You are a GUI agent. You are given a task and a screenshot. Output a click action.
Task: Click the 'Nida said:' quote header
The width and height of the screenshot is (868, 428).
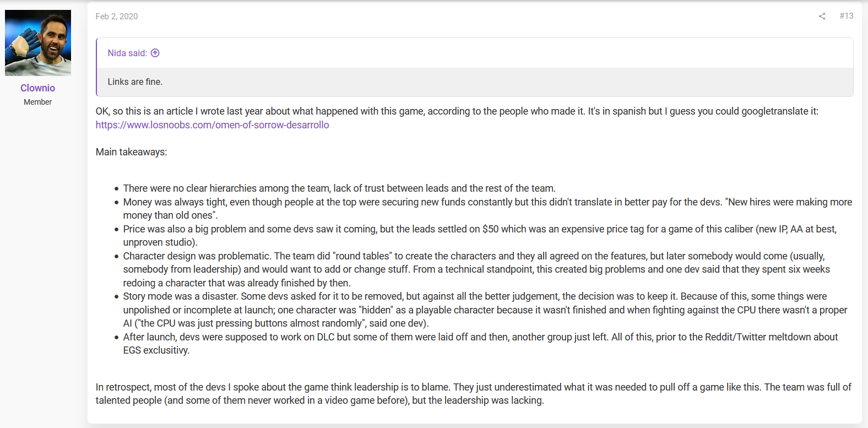(127, 53)
